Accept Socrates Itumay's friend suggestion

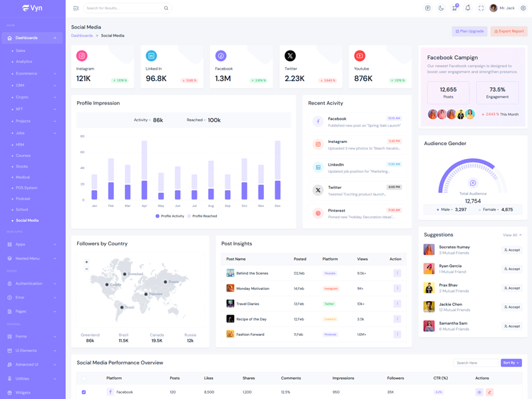tap(512, 250)
